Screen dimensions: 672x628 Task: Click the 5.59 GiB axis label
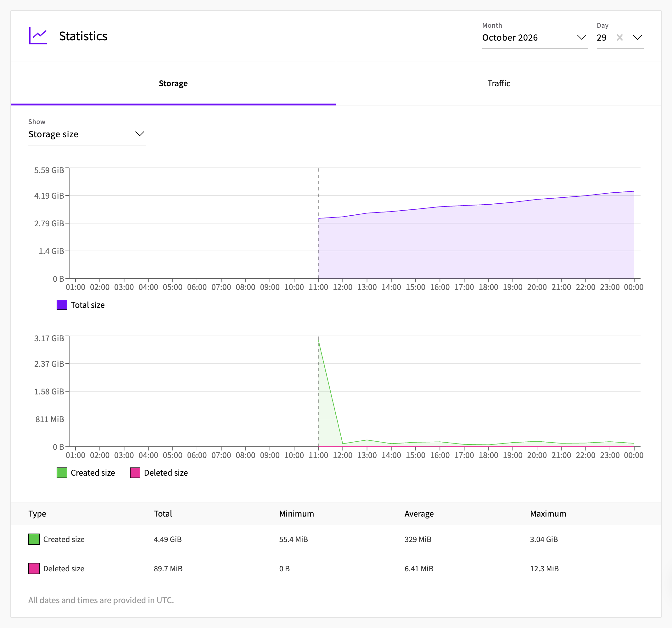point(49,170)
